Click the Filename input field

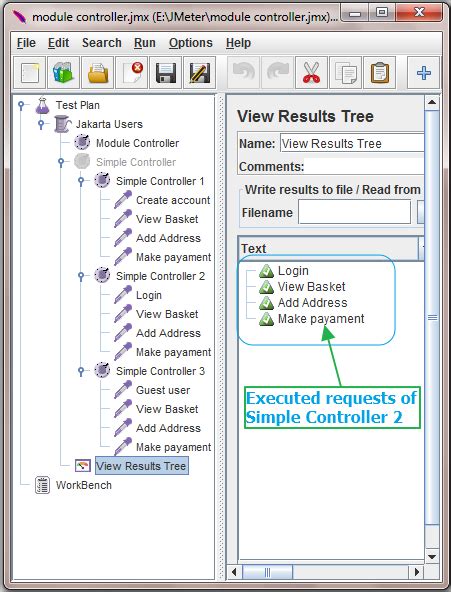pos(354,213)
